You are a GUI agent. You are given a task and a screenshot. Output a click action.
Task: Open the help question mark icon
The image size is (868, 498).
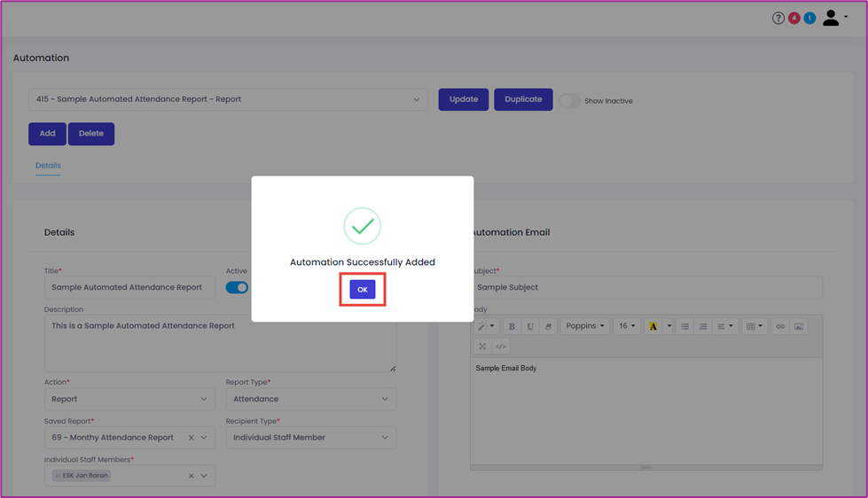[x=778, y=19]
